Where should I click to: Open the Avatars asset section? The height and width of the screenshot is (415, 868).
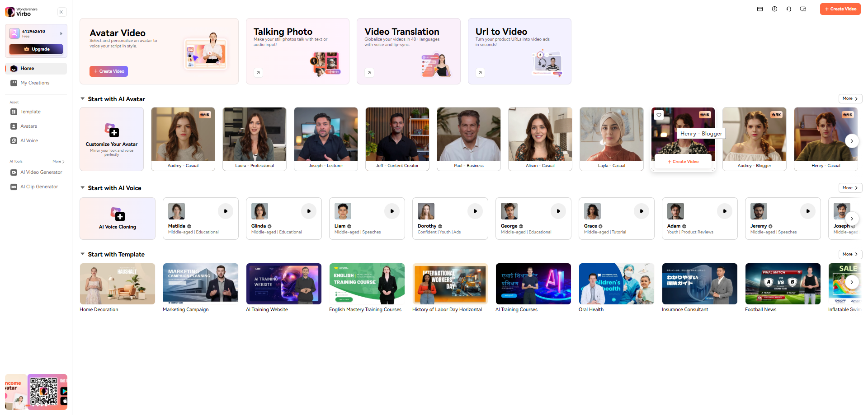click(28, 126)
